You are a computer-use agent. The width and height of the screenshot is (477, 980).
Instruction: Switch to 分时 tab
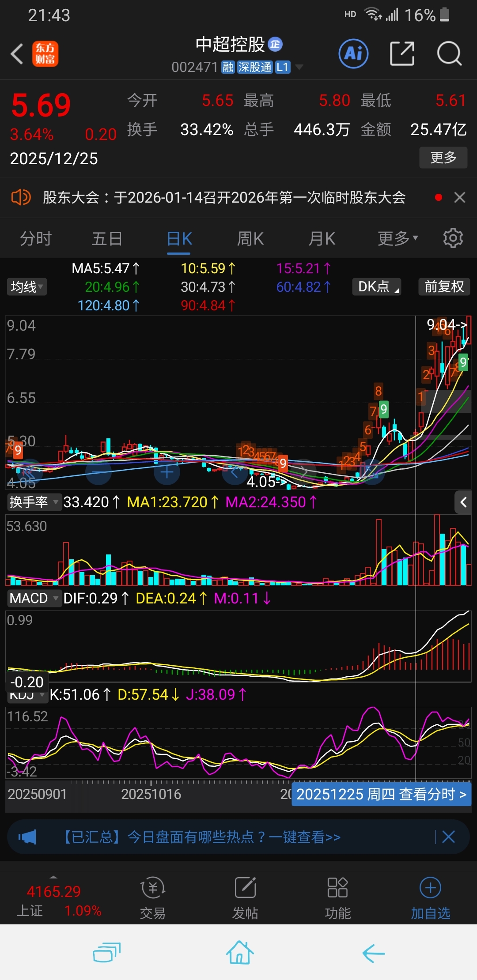click(36, 238)
